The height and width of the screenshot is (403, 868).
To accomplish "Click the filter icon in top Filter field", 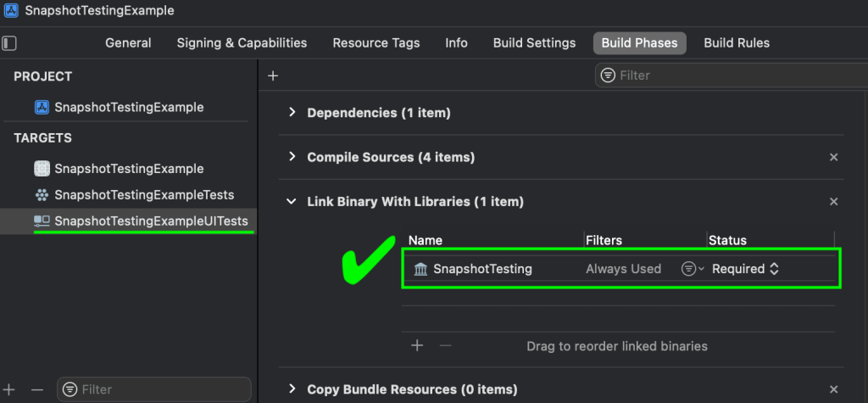I will point(609,76).
